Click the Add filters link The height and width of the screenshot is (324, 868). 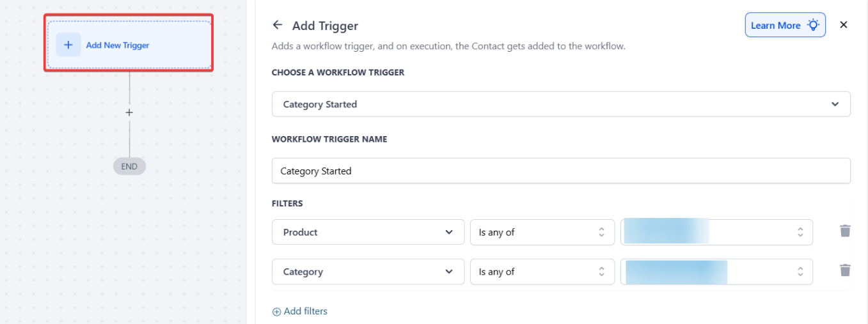pyautogui.click(x=305, y=311)
